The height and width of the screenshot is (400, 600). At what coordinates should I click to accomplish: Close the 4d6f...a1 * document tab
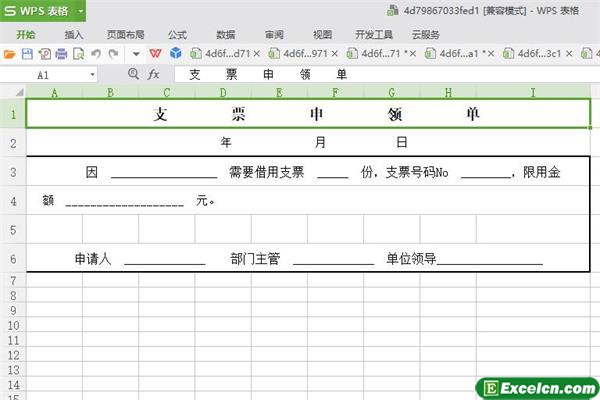[491, 54]
